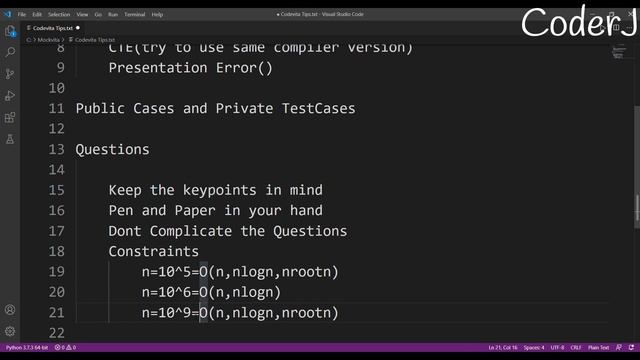The height and width of the screenshot is (360, 640).
Task: Click the Spaces: 4 indentation setting
Action: click(x=534, y=348)
